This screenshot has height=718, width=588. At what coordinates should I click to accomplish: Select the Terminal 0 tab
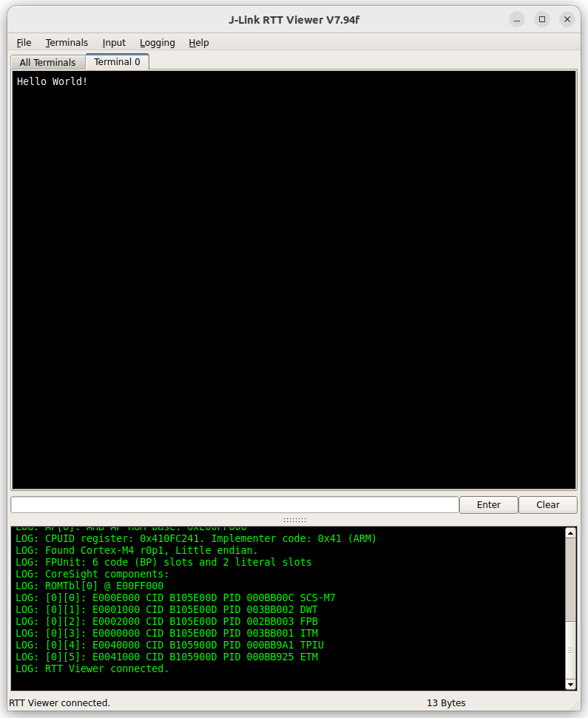(x=117, y=62)
